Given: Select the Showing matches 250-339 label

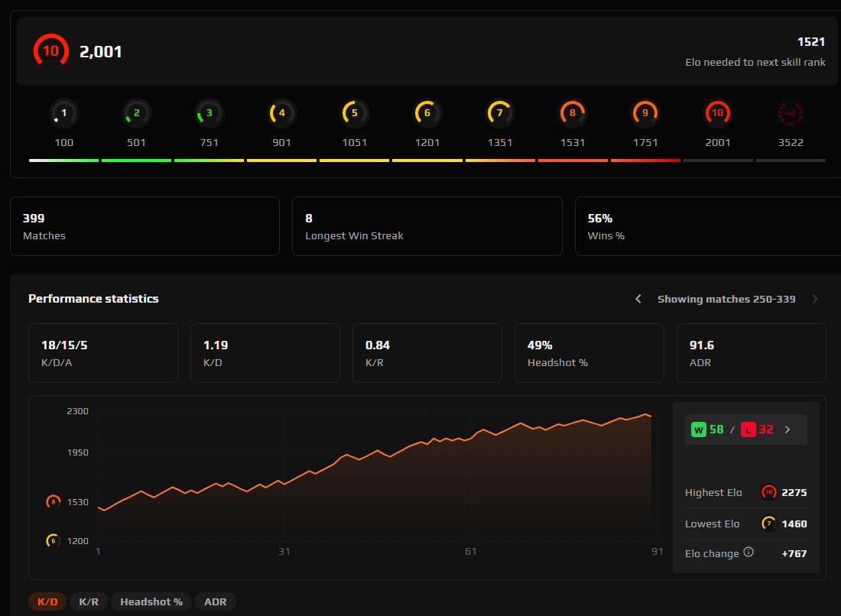Looking at the screenshot, I should tap(725, 299).
